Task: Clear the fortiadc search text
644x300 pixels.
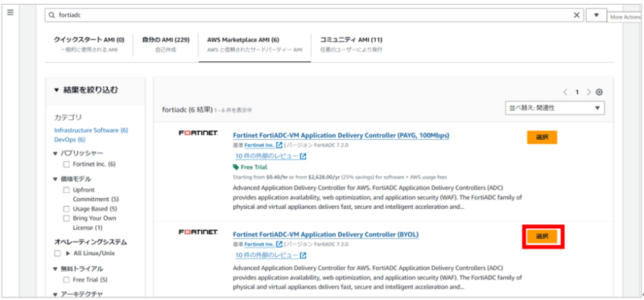Action: pos(577,15)
